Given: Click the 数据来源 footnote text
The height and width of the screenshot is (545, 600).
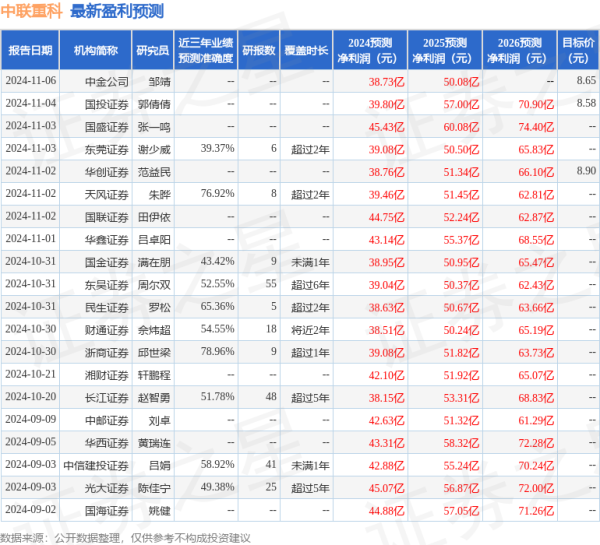Looking at the screenshot, I should point(125,538).
